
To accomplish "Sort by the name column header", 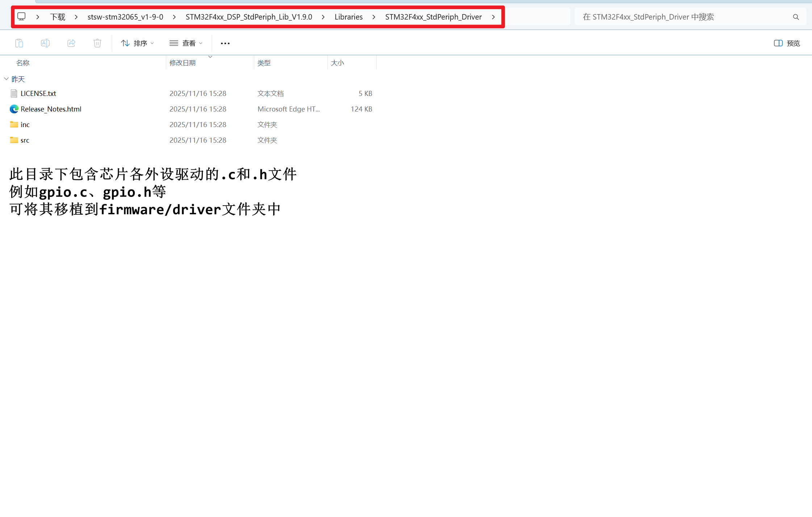I will pos(23,63).
